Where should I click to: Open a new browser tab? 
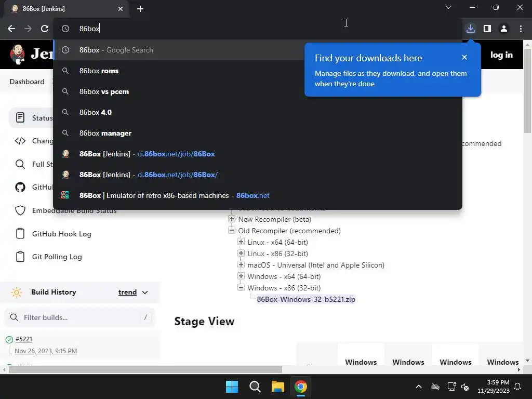[140, 9]
